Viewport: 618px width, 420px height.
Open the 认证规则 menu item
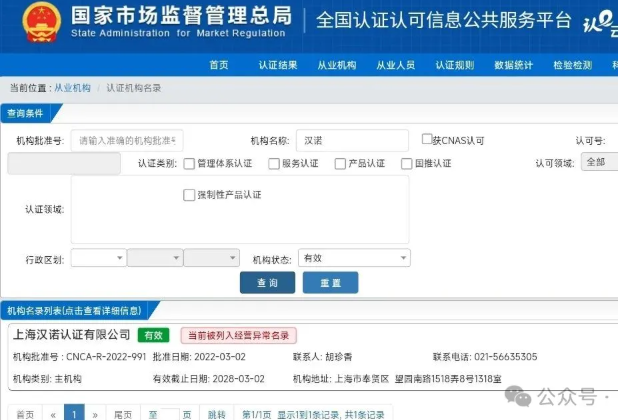[455, 65]
